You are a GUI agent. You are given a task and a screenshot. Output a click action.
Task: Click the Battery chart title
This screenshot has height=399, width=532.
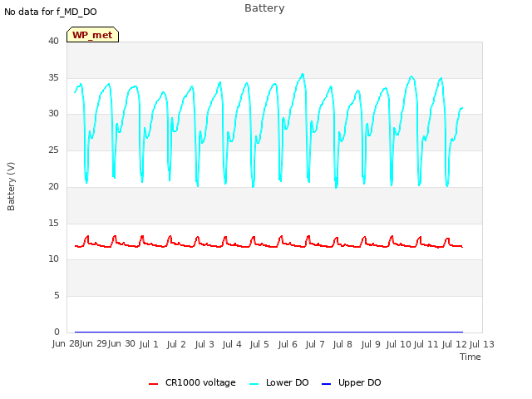[x=264, y=7]
